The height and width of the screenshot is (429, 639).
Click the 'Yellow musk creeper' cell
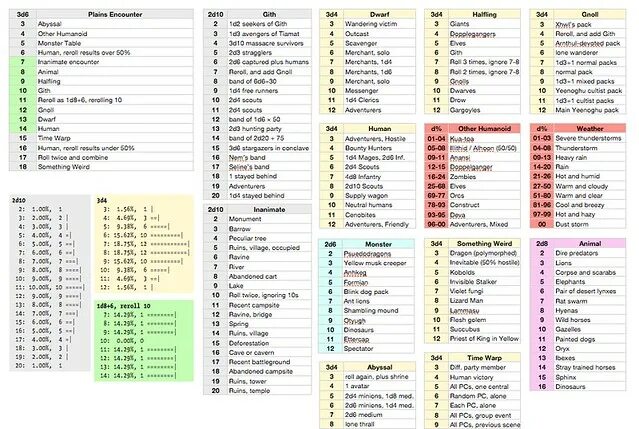(378, 263)
